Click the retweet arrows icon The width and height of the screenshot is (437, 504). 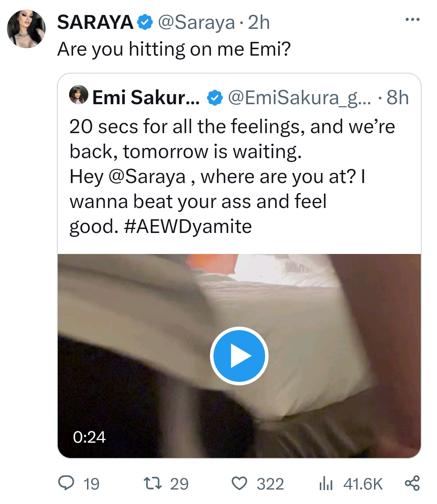coord(153,483)
